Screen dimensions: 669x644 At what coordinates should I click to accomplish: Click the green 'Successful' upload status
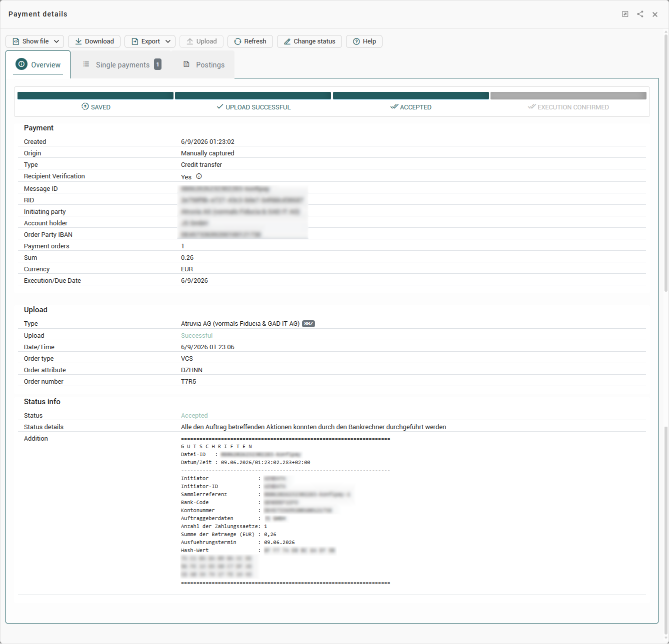click(x=196, y=336)
